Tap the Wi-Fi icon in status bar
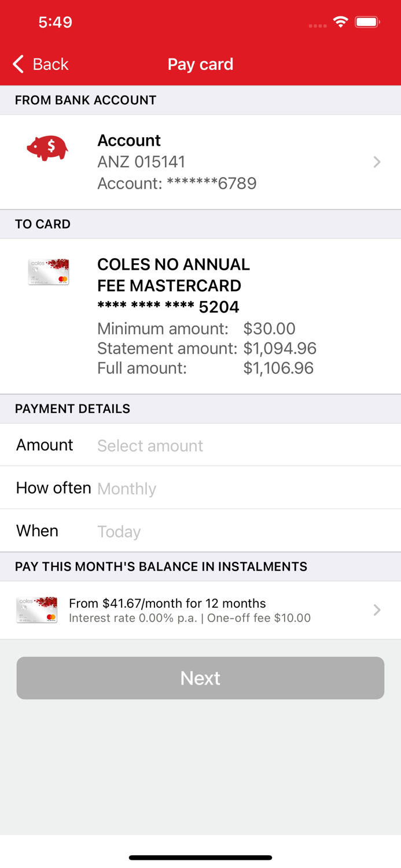Screen dimensions: 401x868 (x=340, y=21)
